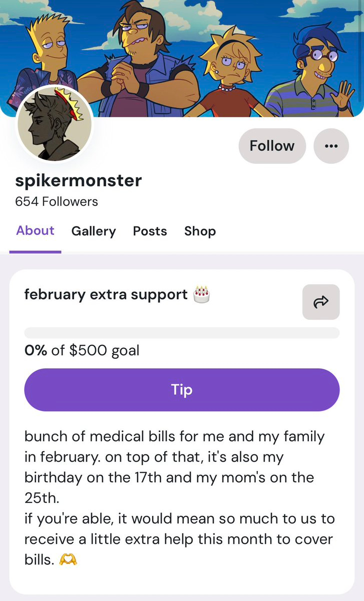Open the Gallery tab

[x=94, y=231]
